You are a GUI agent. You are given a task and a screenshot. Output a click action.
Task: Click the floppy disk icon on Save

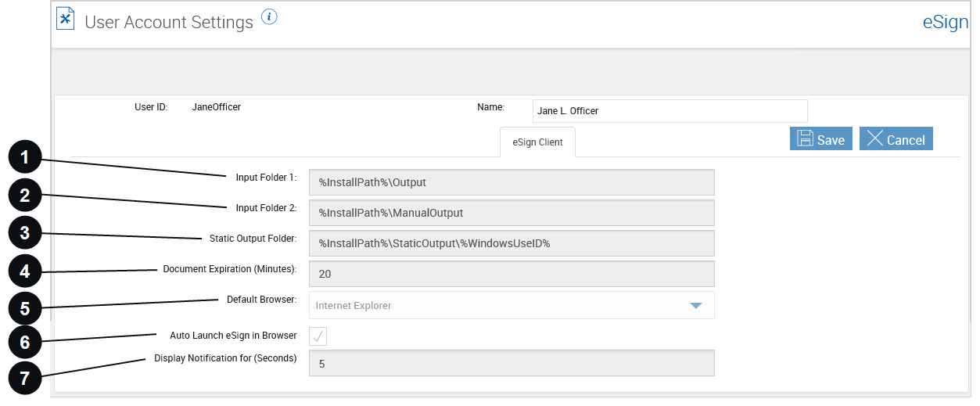pyautogui.click(x=805, y=138)
